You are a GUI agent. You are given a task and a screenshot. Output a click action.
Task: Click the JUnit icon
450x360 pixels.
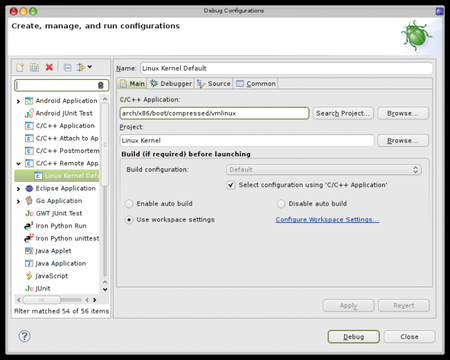point(29,288)
